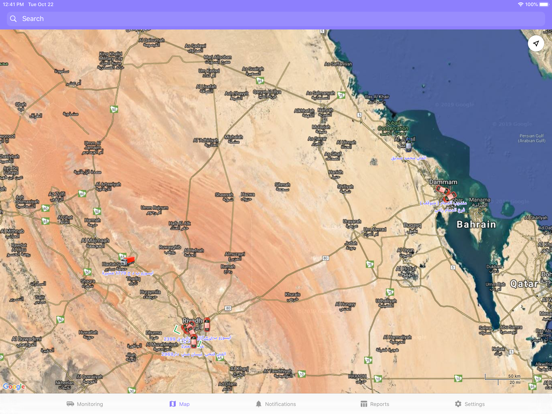The height and width of the screenshot is (414, 552).
Task: Tap the Wi-Fi icon in status bar
Action: pos(520,5)
